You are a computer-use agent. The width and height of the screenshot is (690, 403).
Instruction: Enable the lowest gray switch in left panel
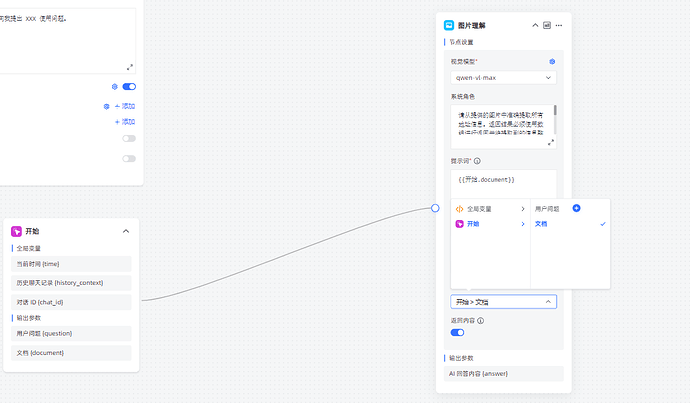click(x=129, y=158)
